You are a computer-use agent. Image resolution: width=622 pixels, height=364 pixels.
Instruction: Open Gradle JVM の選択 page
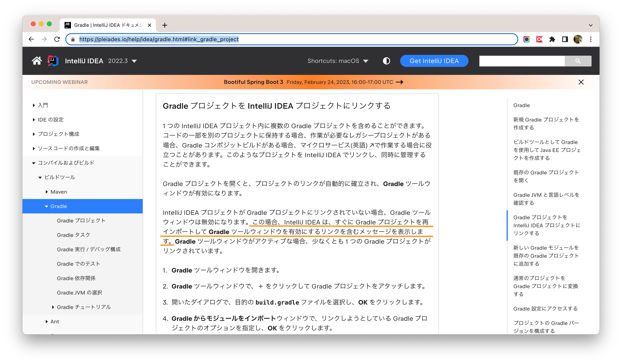pos(80,293)
